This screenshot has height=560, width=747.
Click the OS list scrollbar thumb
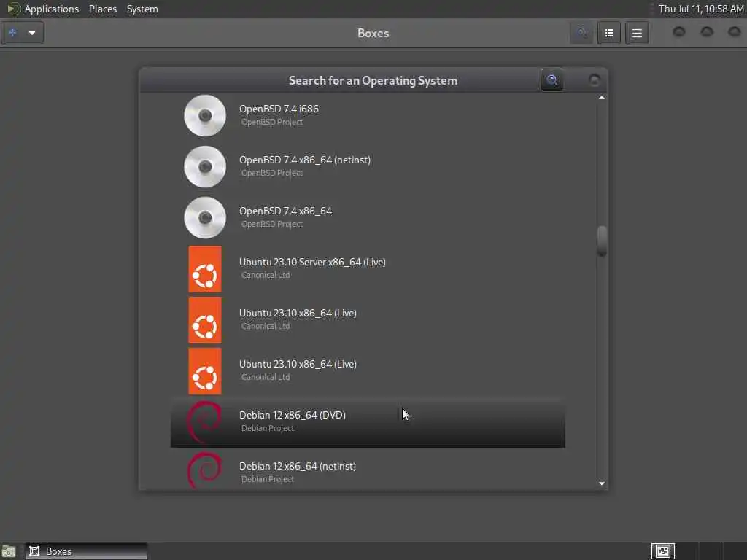tap(602, 241)
